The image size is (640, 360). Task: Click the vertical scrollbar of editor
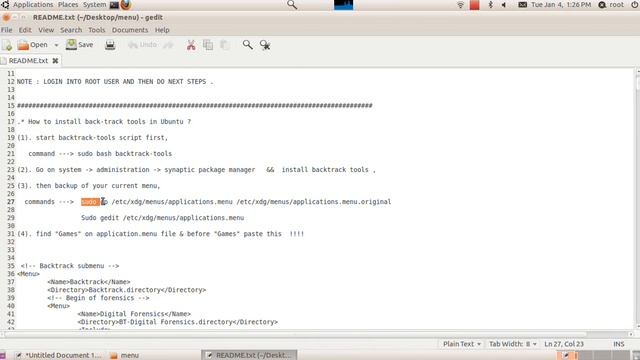click(637, 199)
